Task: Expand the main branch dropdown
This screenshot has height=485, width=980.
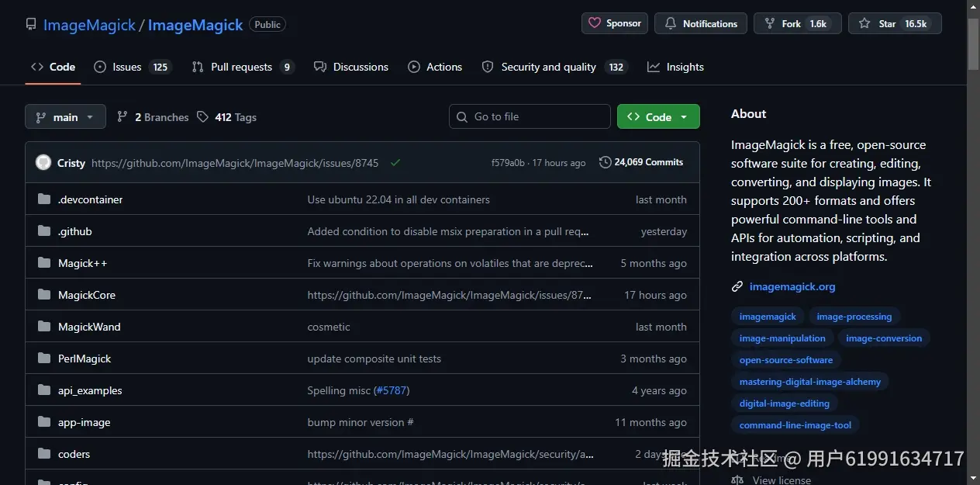Action: point(65,117)
